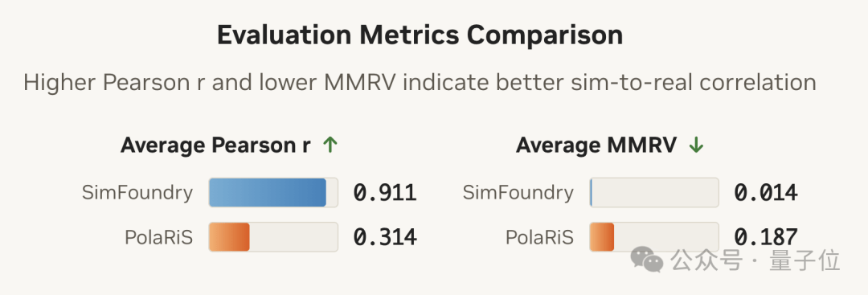868x295 pixels.
Task: Click the 0.187 value
Action: click(766, 237)
